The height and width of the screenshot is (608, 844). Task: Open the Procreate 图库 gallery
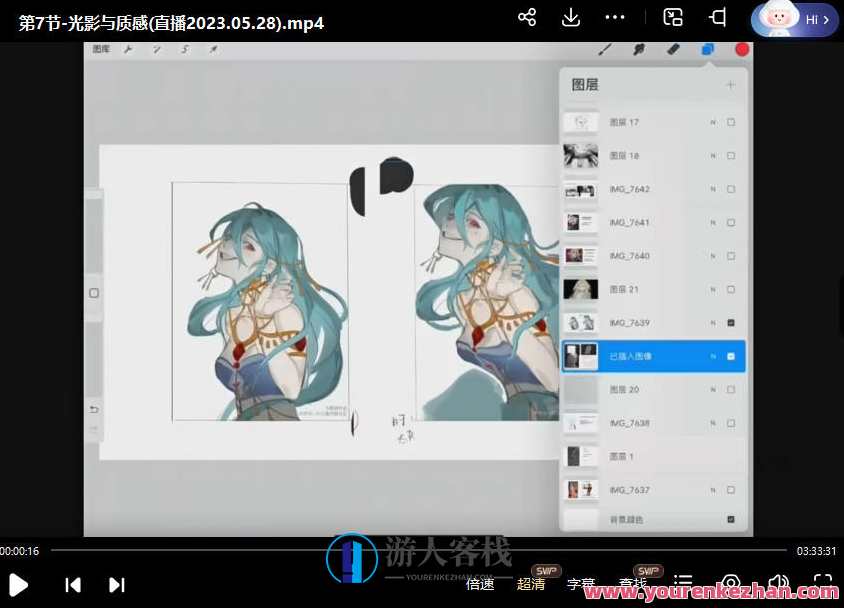[101, 48]
